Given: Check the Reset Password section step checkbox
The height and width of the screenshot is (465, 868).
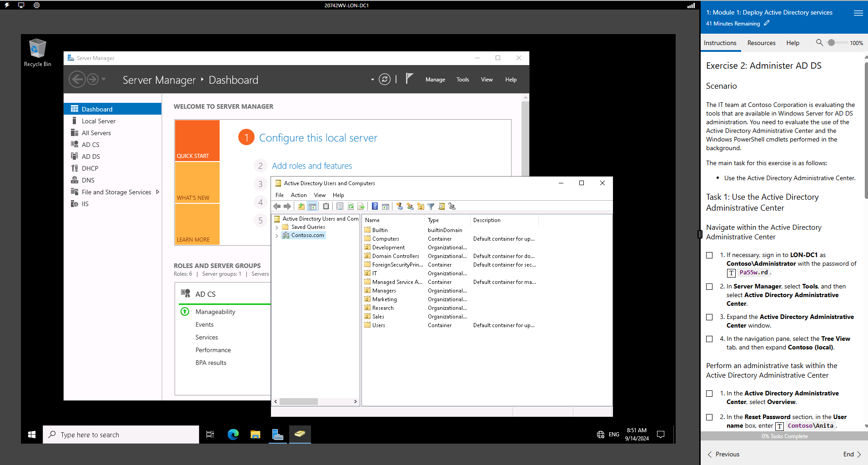Looking at the screenshot, I should [709, 417].
